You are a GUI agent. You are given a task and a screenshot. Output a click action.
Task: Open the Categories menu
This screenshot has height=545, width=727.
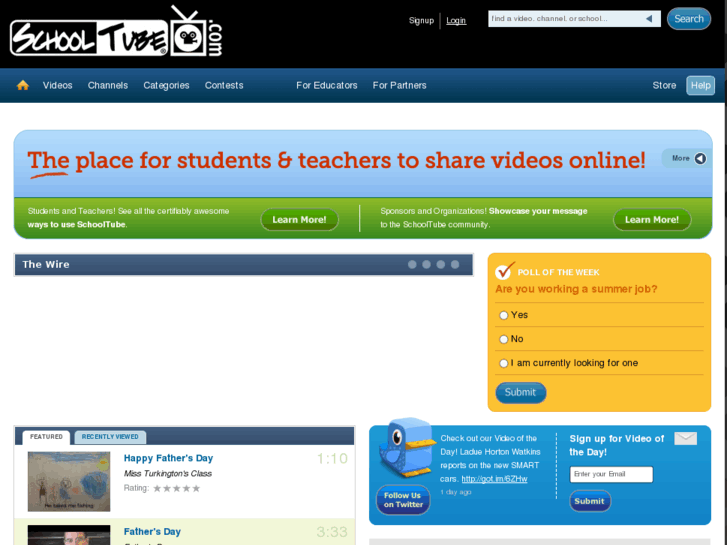click(x=166, y=85)
